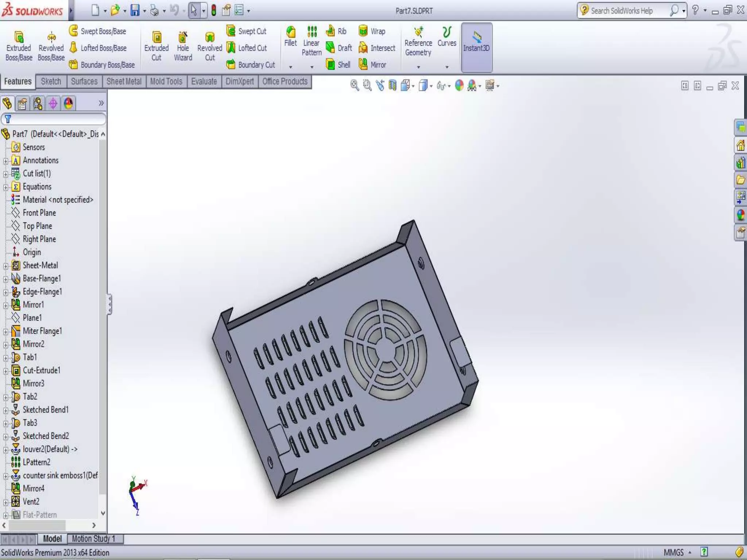747x560 pixels.
Task: Toggle the hide/show items eye icon
Action: click(x=441, y=86)
